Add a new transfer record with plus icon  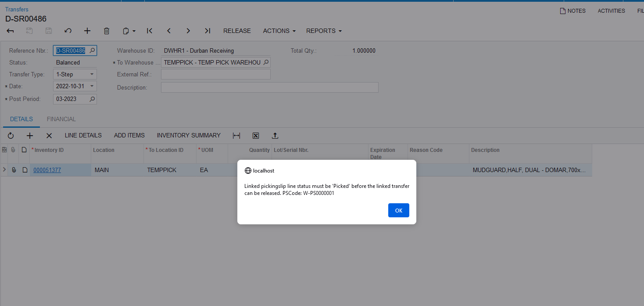[x=87, y=31]
